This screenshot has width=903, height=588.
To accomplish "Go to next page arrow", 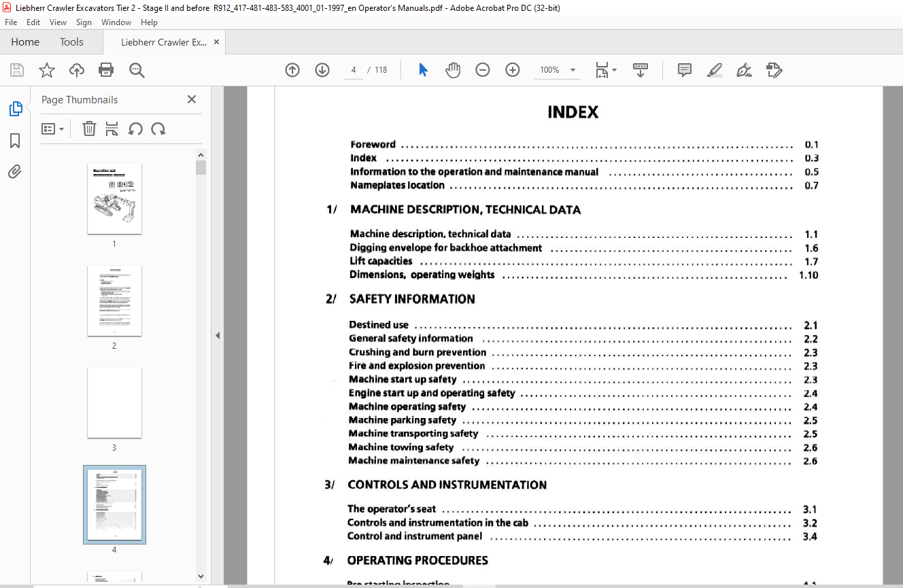I will click(x=322, y=70).
